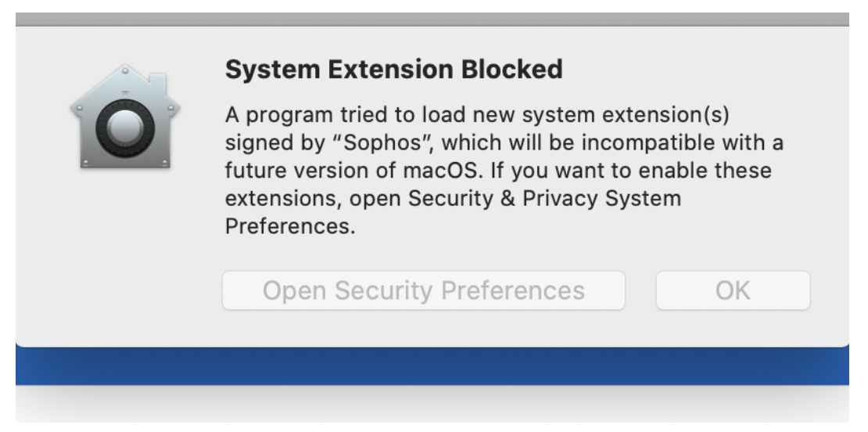Image resolution: width=868 pixels, height=432 pixels.
Task: Open Security Preferences button
Action: pos(424,291)
